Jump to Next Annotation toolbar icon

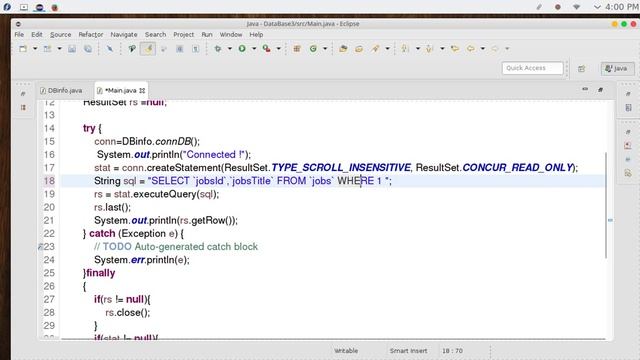coord(405,49)
